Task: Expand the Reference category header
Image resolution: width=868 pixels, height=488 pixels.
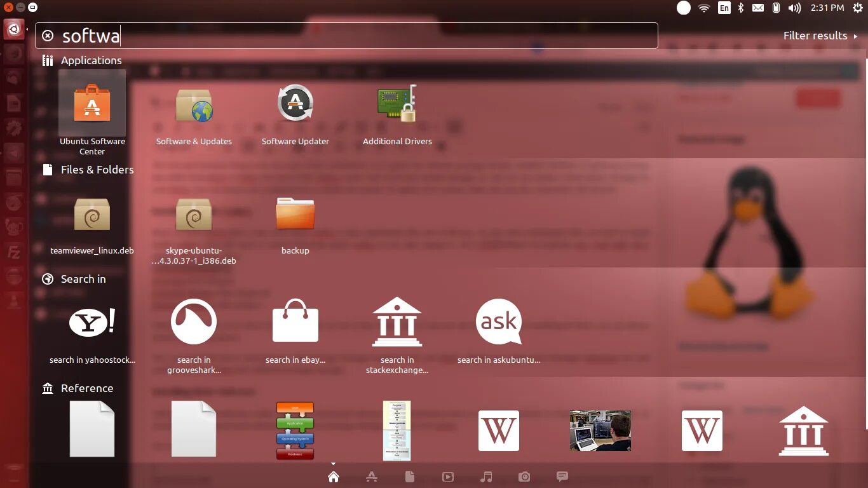Action: click(x=78, y=388)
